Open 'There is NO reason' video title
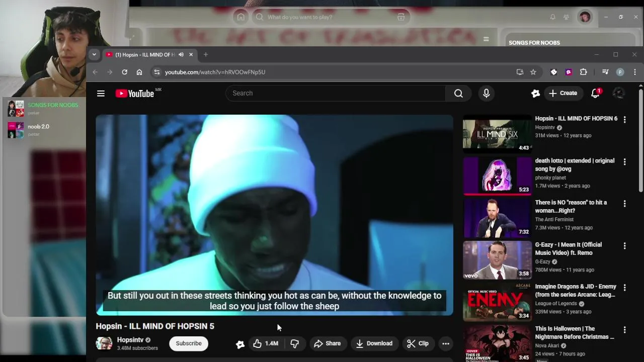The width and height of the screenshot is (644, 362). coord(571,207)
